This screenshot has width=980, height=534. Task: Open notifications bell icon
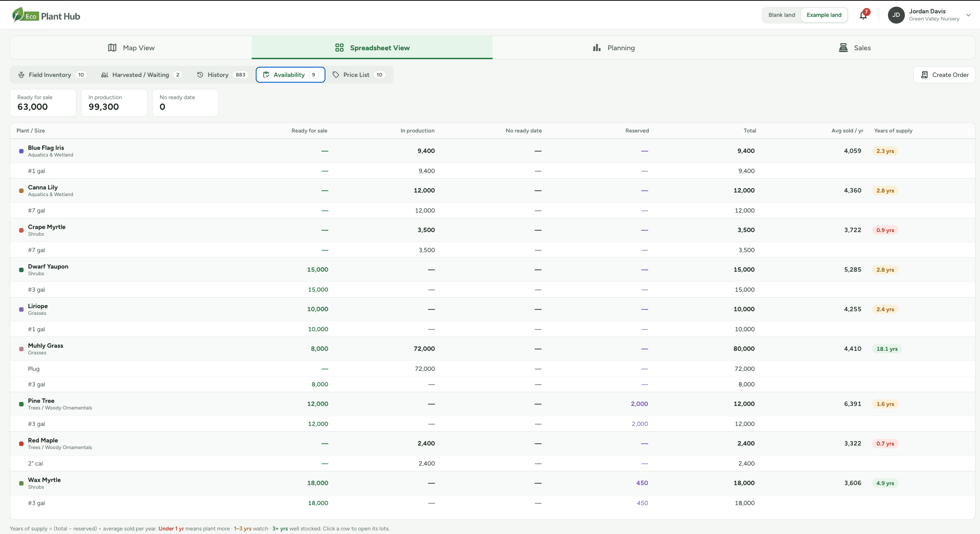point(863,15)
